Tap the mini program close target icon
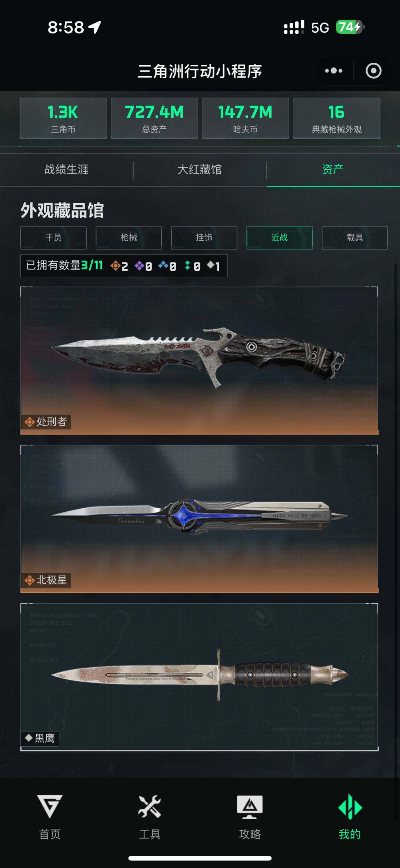 373,71
